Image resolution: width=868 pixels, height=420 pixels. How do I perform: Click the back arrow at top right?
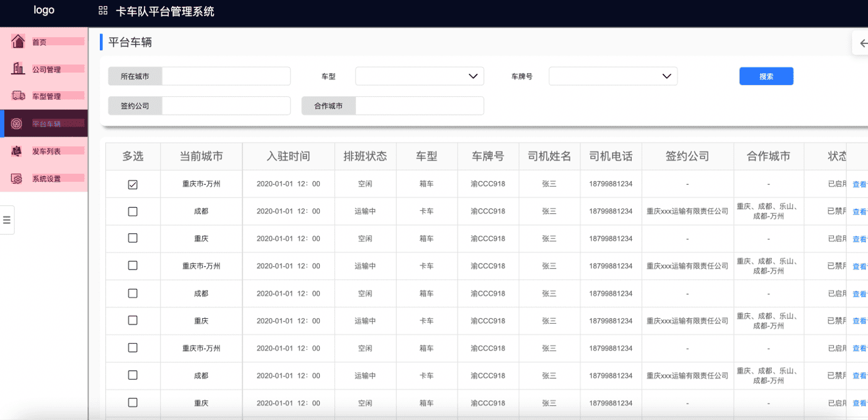tap(863, 44)
